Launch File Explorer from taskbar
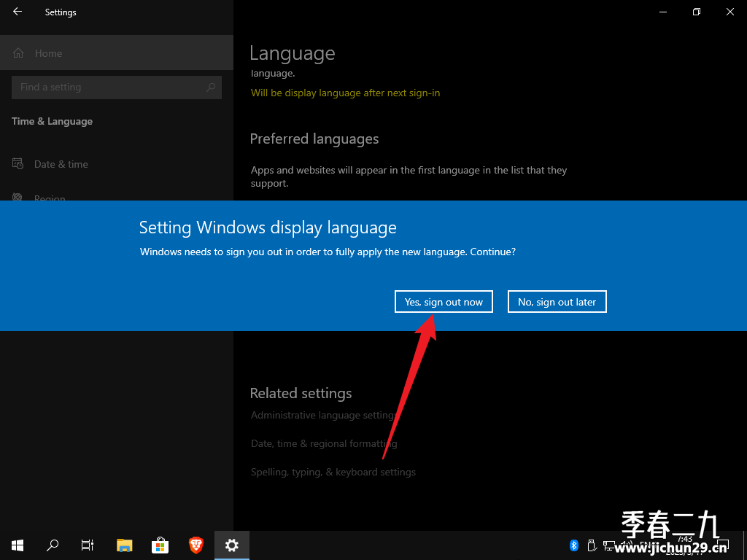This screenshot has width=747, height=560. click(x=124, y=545)
